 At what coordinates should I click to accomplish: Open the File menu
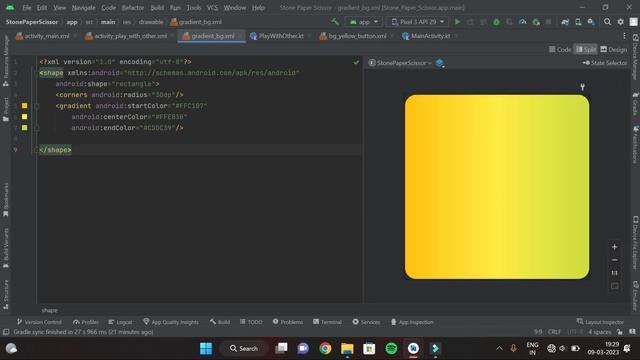[27, 8]
